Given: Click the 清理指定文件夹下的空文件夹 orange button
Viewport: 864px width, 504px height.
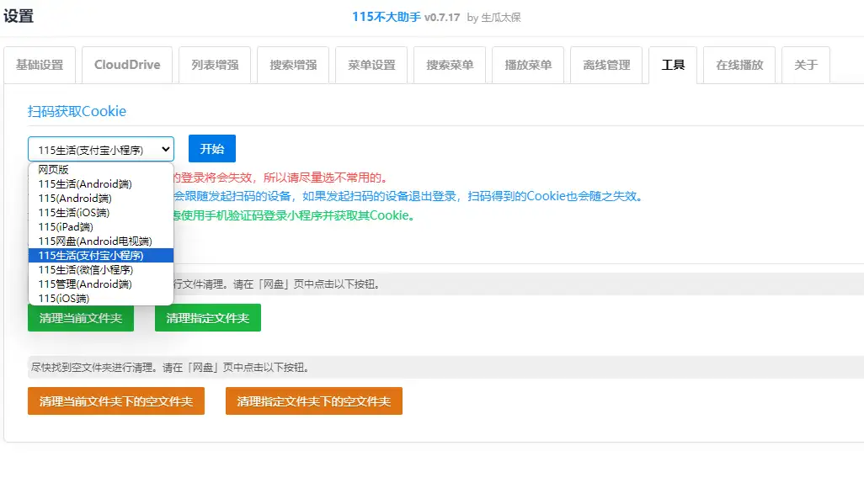Looking at the screenshot, I should [313, 401].
